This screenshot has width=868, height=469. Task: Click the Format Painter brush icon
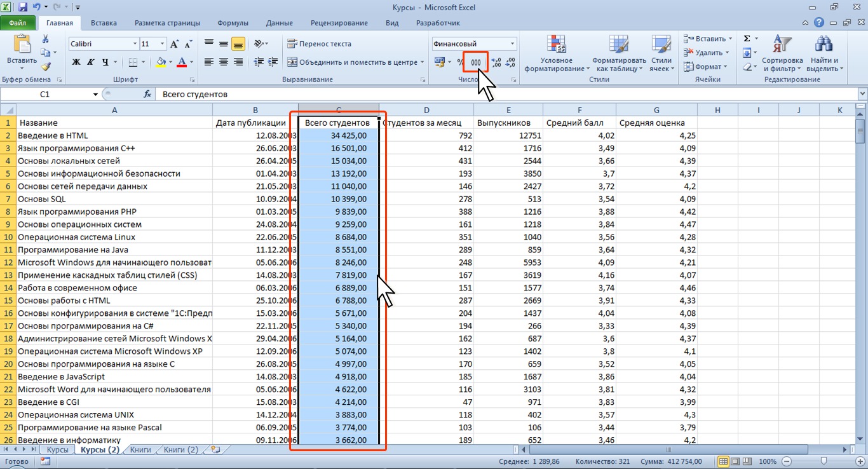point(46,66)
